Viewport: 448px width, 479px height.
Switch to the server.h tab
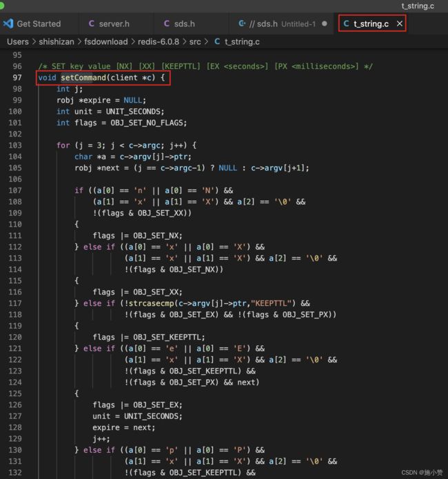[x=114, y=24]
